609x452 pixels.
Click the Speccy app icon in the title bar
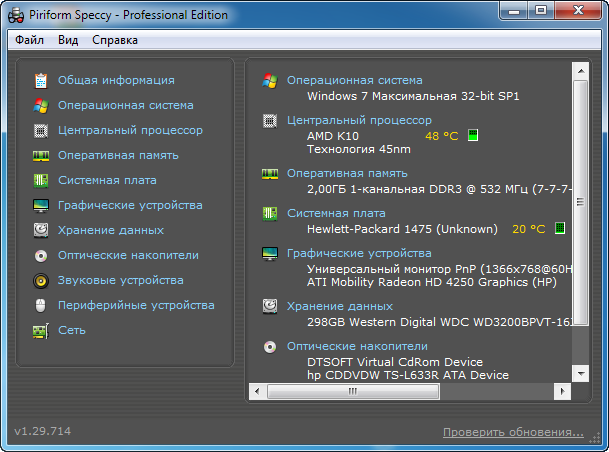(16, 16)
